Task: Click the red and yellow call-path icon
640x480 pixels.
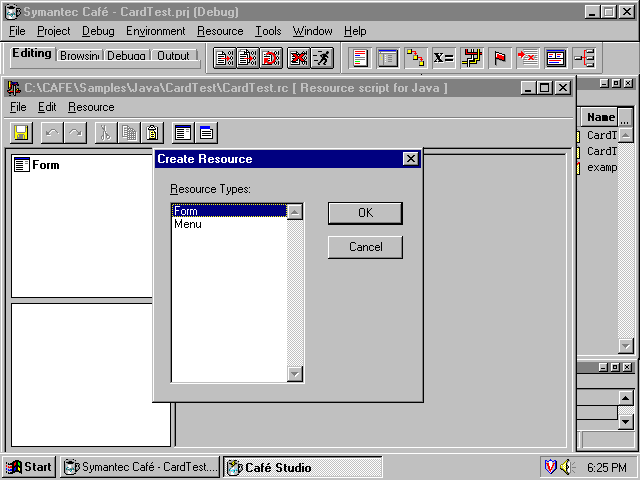Action: (471, 58)
